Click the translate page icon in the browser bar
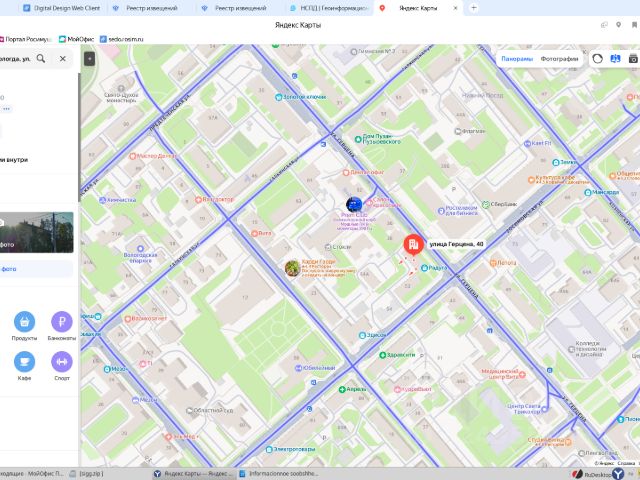The height and width of the screenshot is (480, 640). click(x=604, y=25)
